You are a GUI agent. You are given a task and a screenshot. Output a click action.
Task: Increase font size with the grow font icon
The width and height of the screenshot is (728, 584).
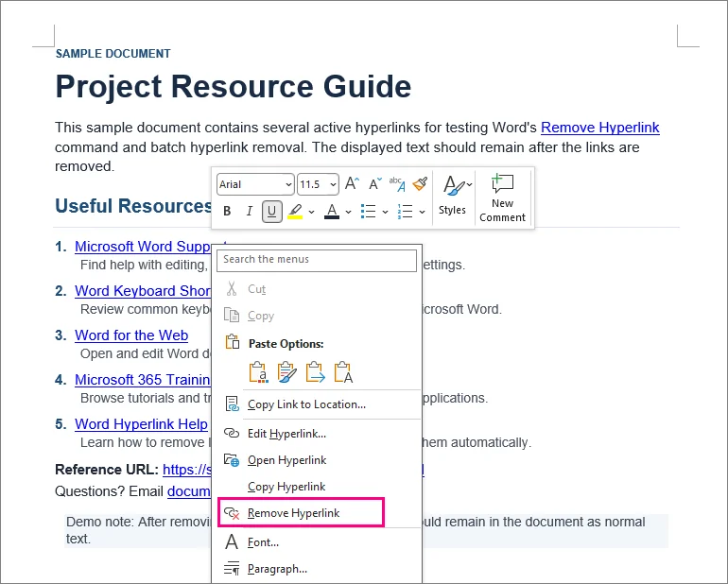coord(352,184)
